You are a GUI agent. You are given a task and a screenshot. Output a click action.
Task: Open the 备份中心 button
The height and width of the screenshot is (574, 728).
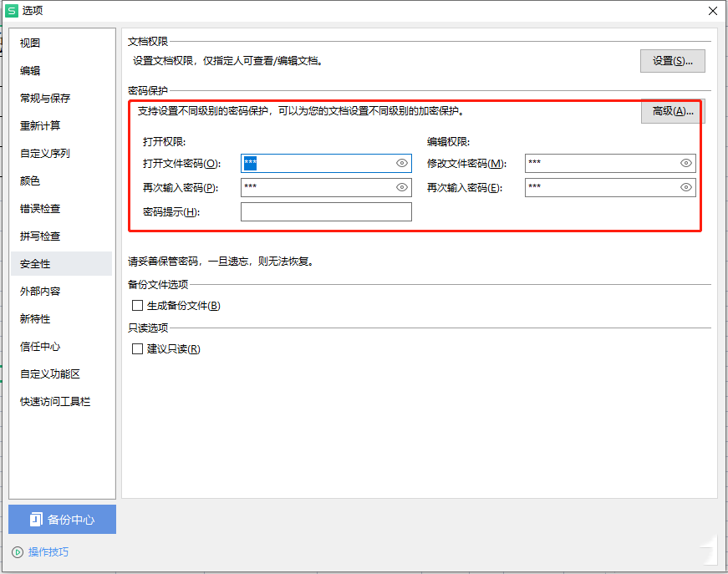tap(62, 519)
